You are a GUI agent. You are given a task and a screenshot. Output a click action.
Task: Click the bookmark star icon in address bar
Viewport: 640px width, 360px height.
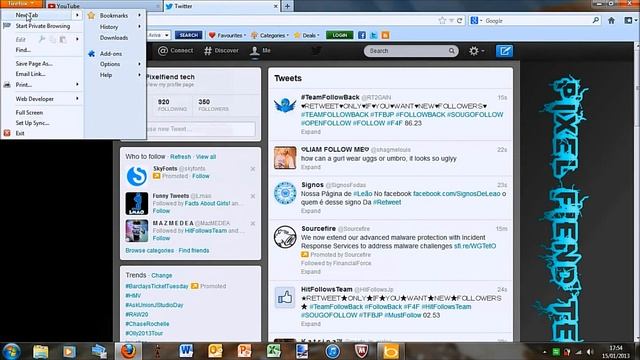click(442, 20)
